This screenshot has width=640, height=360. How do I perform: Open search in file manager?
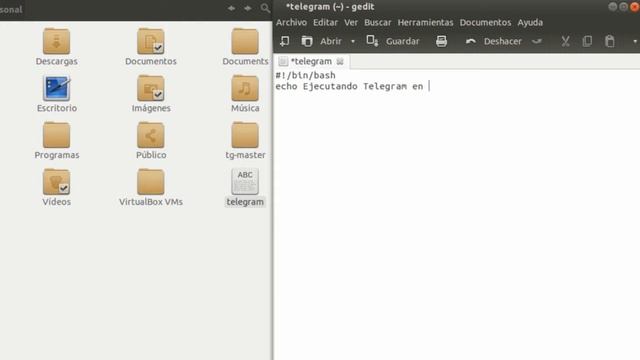point(265,8)
